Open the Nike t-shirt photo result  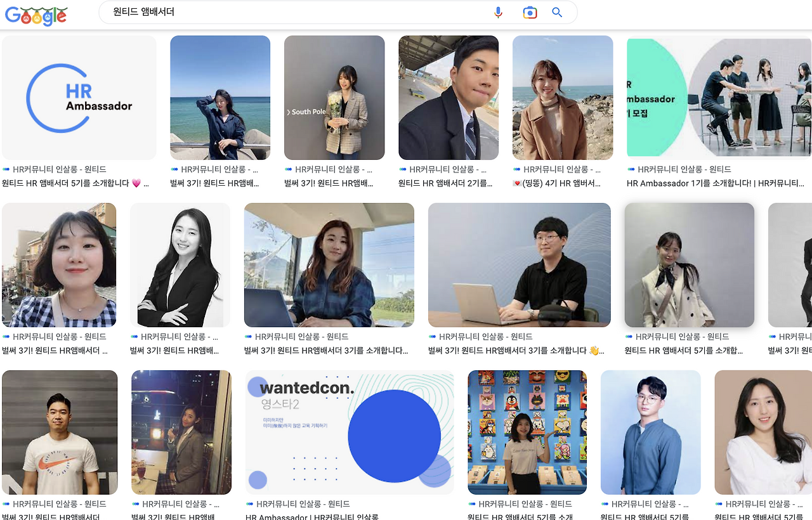click(58, 432)
